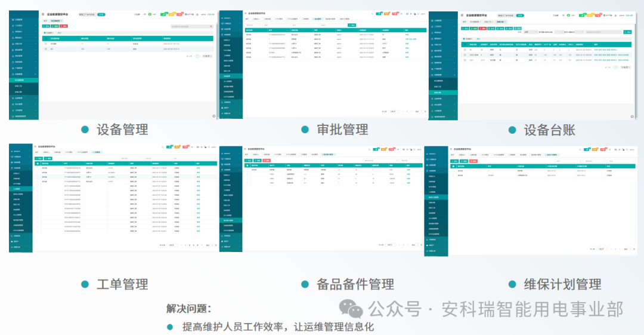Click teal search button in 审批管理 filter row
This screenshot has width=644, height=335.
(352, 25)
